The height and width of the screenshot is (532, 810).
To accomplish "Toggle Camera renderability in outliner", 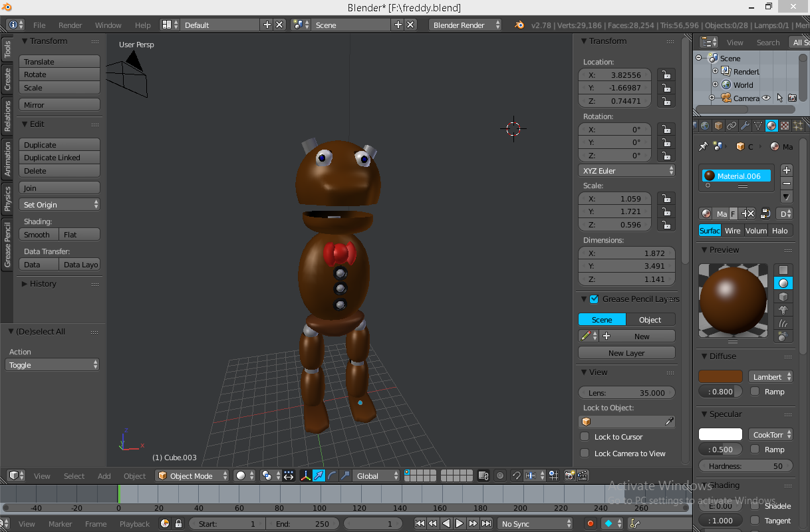I will coord(792,98).
